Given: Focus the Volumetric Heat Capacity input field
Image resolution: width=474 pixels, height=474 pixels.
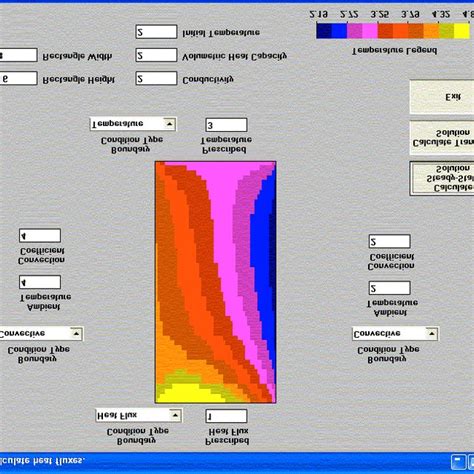Looking at the screenshot, I should click(x=156, y=55).
